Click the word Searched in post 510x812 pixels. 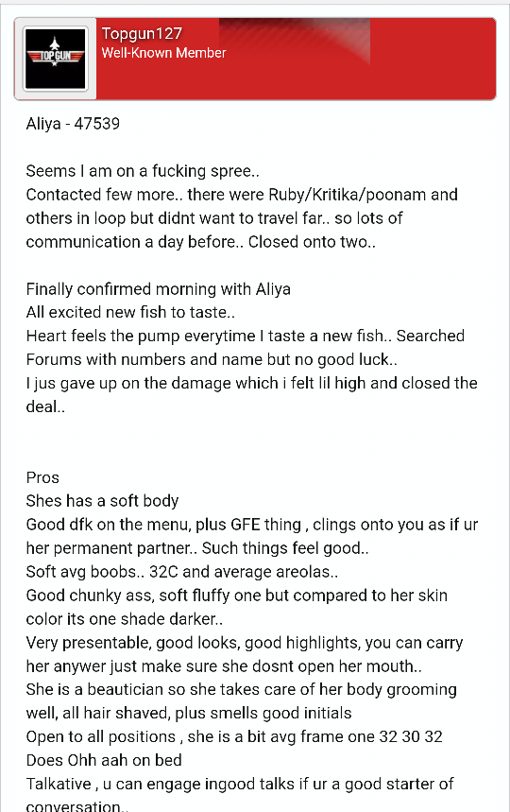point(431,336)
